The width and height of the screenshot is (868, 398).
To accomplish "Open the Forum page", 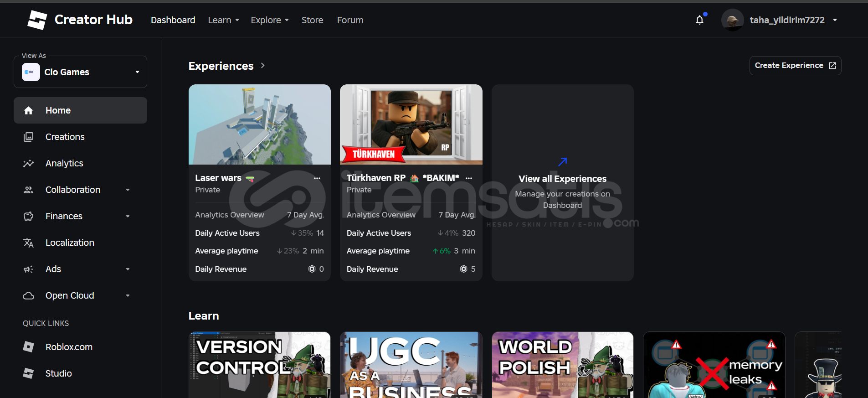I will (350, 20).
